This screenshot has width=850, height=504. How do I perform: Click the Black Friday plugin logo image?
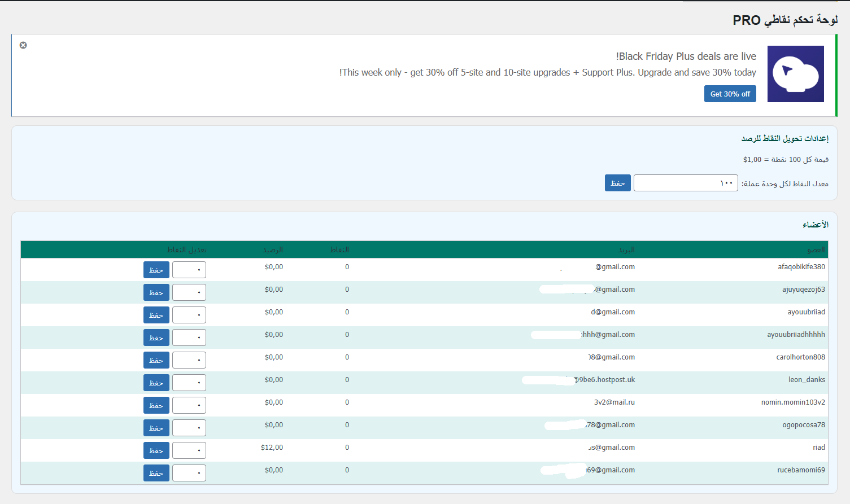(795, 74)
